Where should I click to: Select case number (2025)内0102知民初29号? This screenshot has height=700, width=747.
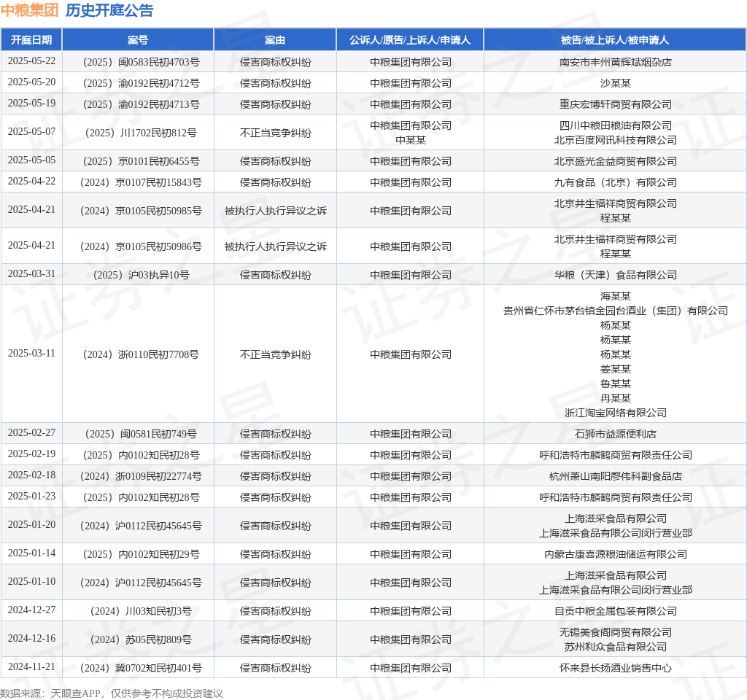tap(141, 554)
